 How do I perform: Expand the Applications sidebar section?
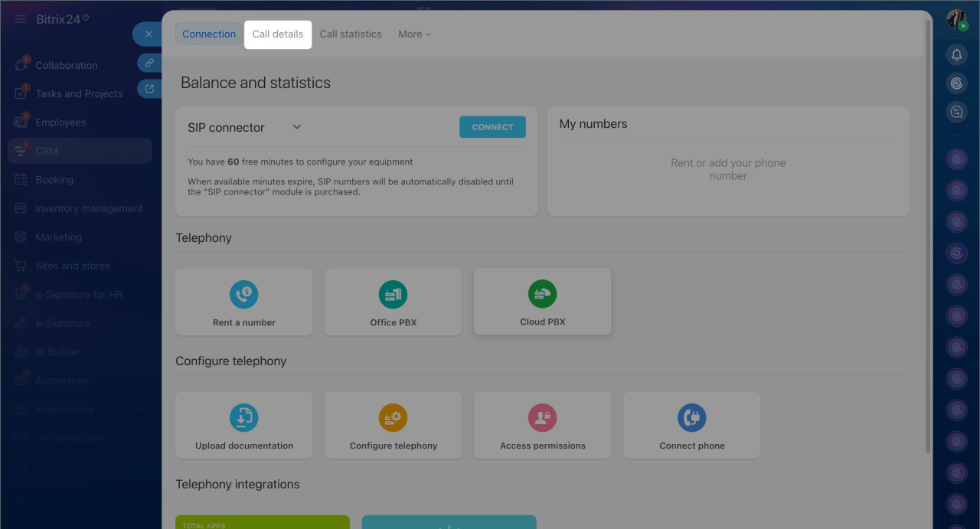pos(142,410)
